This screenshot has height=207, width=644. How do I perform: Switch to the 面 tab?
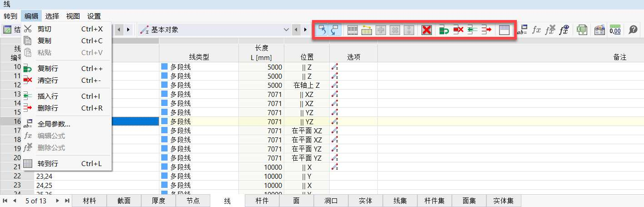coord(297,201)
